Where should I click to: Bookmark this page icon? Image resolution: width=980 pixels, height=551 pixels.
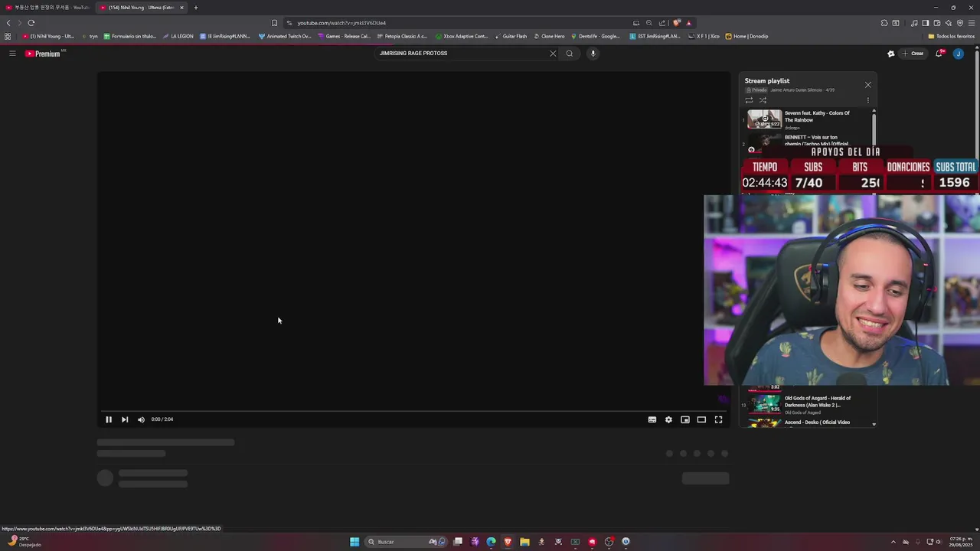pyautogui.click(x=274, y=23)
